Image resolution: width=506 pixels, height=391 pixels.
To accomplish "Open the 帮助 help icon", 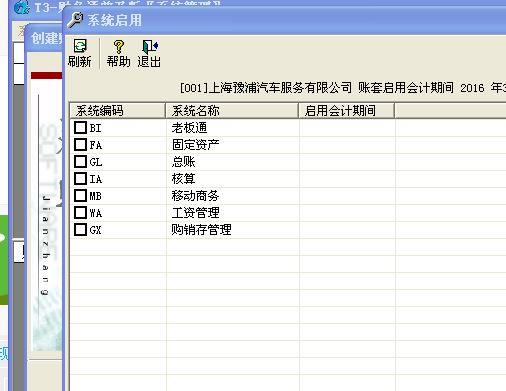I will pos(118,47).
